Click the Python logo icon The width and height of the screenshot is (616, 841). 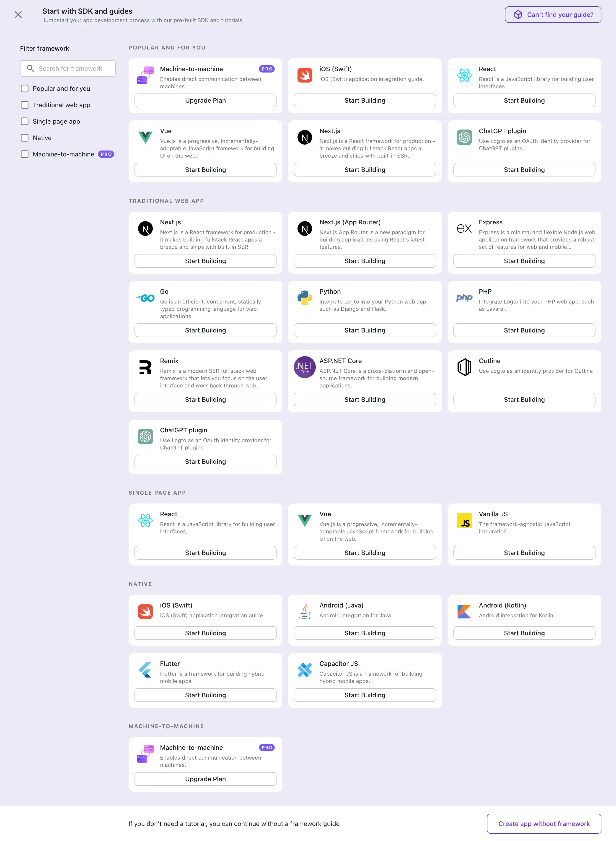[305, 298]
